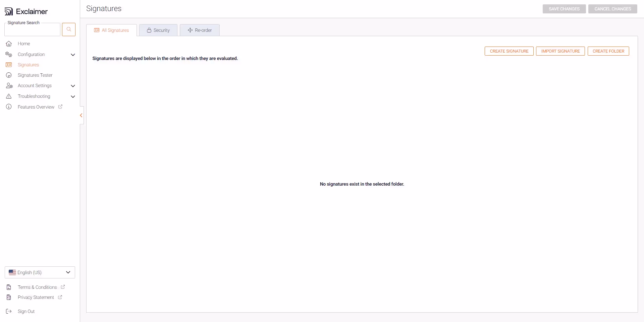Click the lock icon on Security tab
The height and width of the screenshot is (322, 644).
click(x=149, y=30)
